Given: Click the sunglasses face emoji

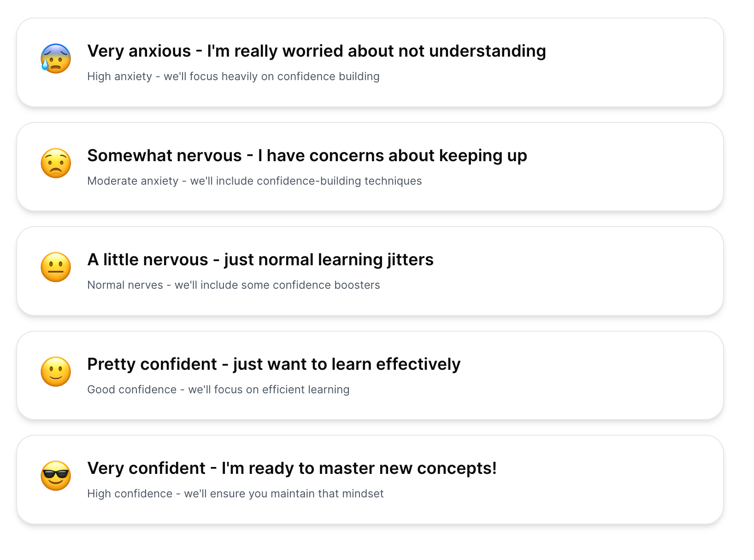Looking at the screenshot, I should 56,476.
